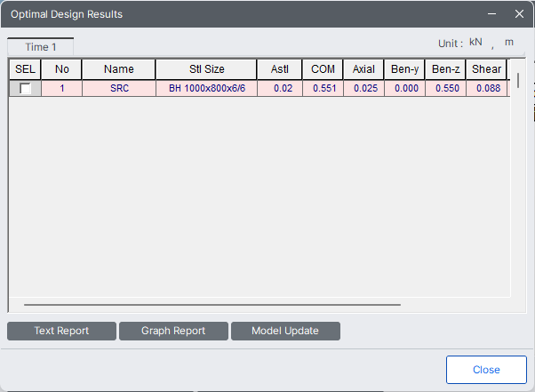Click the Astl column header

(x=279, y=69)
